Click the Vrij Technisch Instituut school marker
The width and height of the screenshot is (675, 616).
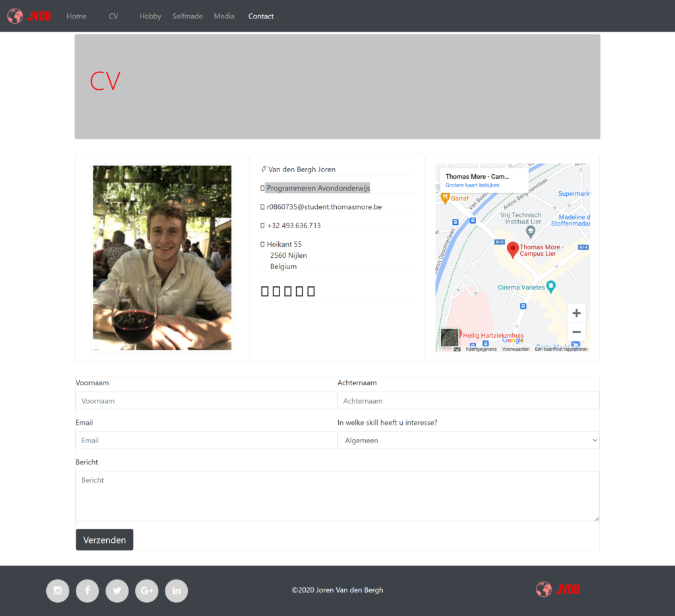pyautogui.click(x=531, y=232)
